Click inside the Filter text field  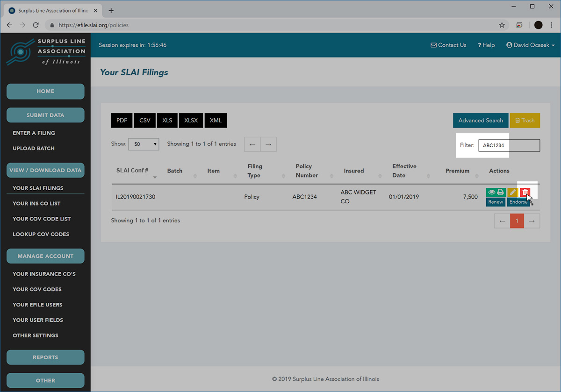tap(509, 145)
